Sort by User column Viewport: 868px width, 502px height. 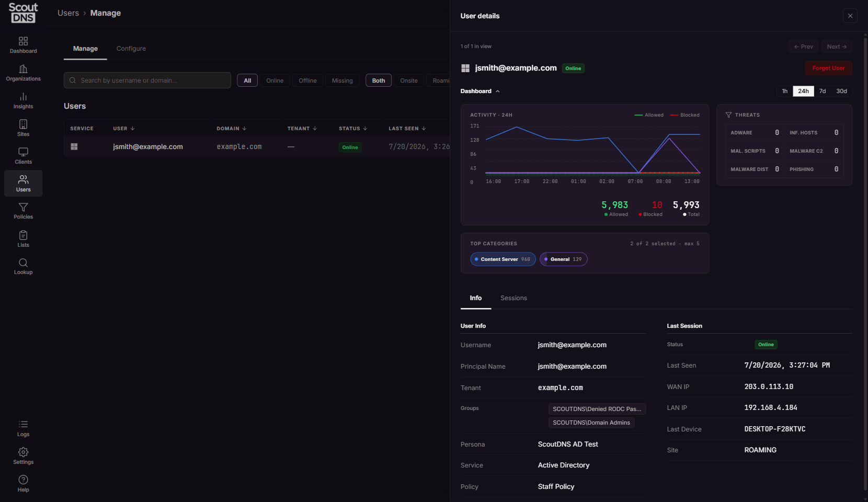click(x=124, y=129)
